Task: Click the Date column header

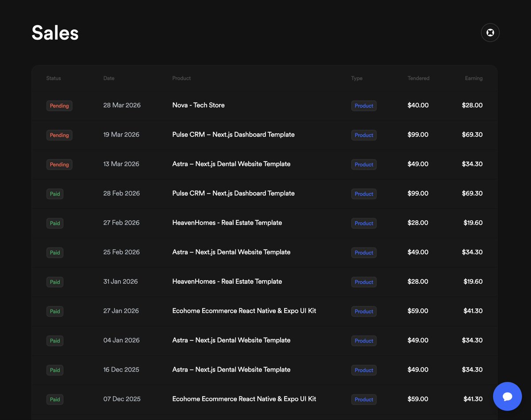Action: click(x=109, y=78)
